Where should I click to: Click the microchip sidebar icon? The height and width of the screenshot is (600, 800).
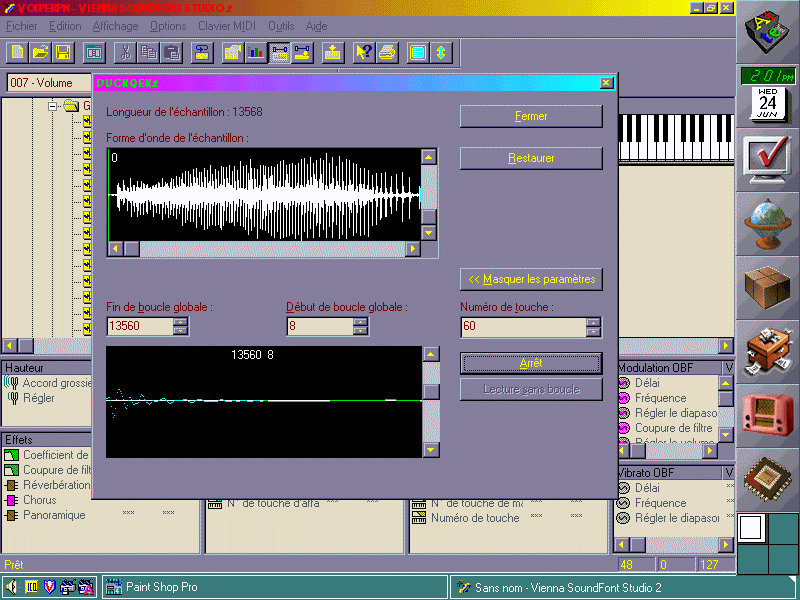(x=767, y=480)
